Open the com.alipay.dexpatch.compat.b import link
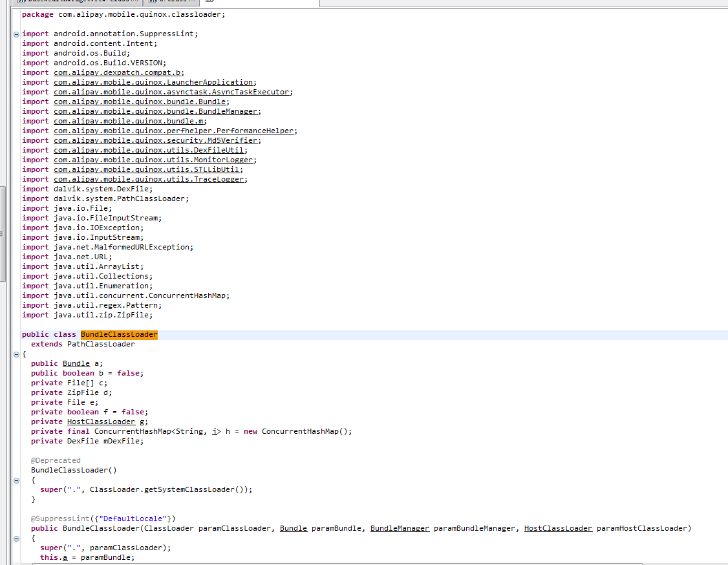 coord(117,72)
